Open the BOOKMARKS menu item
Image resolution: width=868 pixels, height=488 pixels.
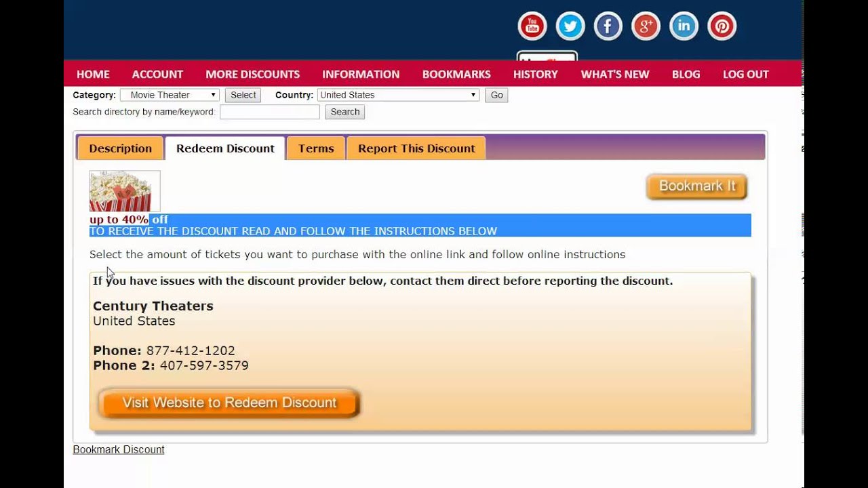[x=456, y=74]
